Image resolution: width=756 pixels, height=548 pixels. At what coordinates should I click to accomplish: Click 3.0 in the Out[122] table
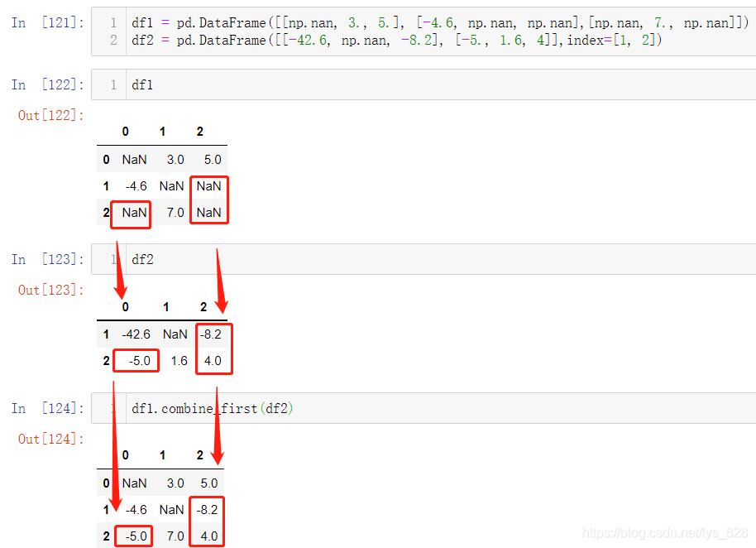(175, 160)
